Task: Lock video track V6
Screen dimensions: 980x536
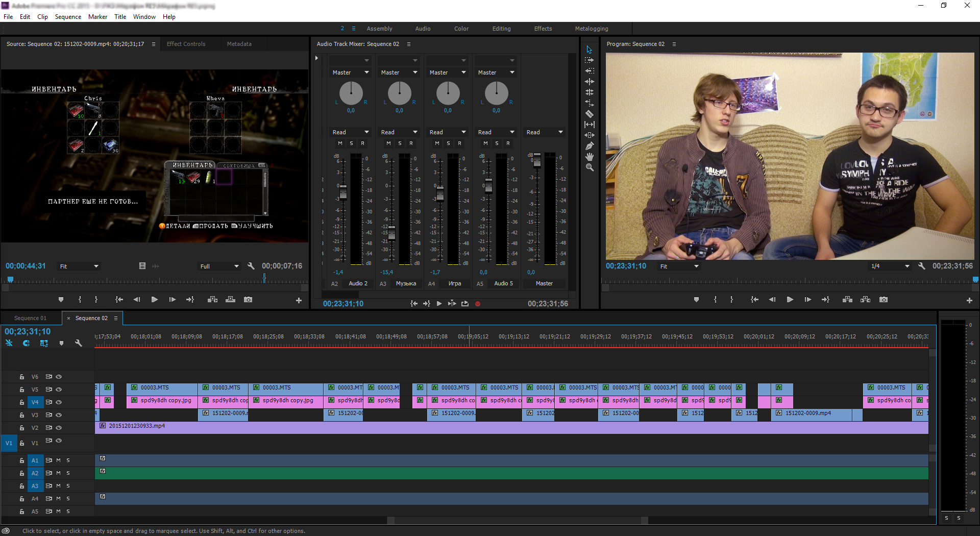Action: pyautogui.click(x=22, y=377)
